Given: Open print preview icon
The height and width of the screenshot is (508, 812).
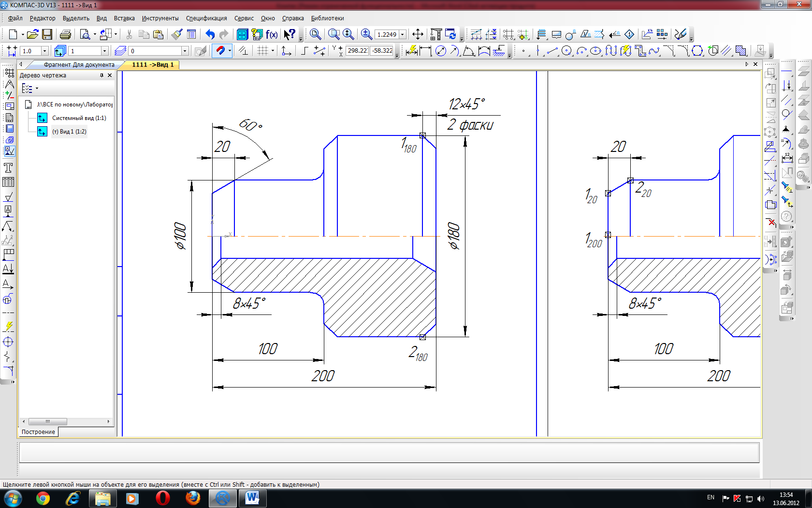Looking at the screenshot, I should click(85, 34).
